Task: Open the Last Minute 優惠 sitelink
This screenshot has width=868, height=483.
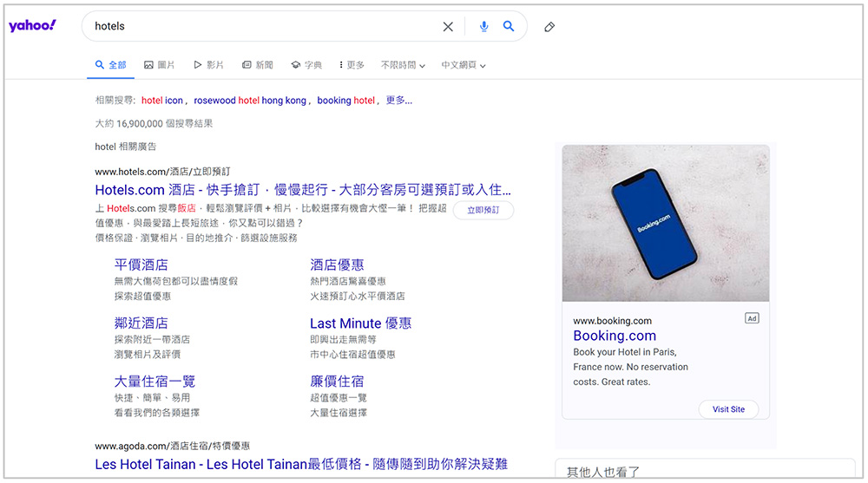Action: coord(360,323)
